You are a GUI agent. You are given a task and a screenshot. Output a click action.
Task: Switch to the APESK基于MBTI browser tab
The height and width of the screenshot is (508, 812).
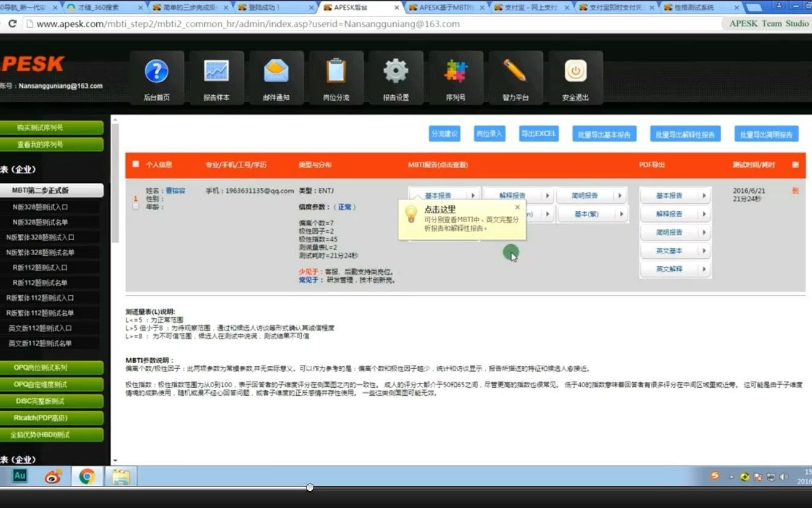445,7
